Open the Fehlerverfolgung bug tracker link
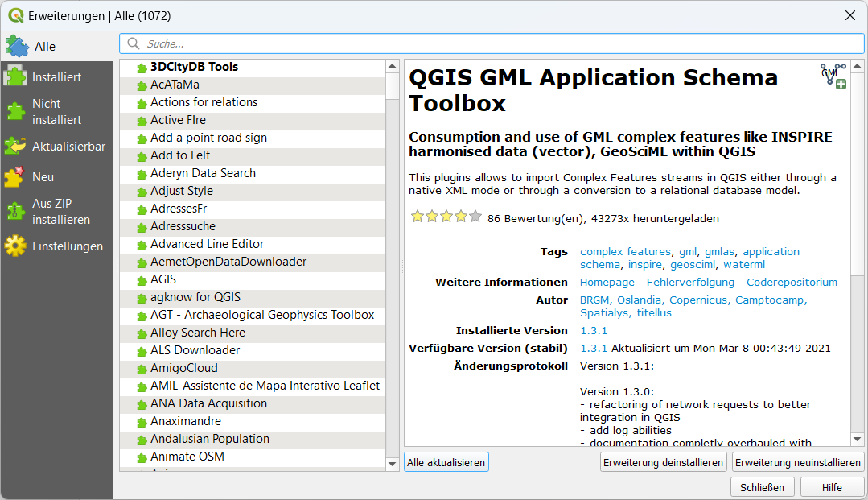 coord(690,283)
